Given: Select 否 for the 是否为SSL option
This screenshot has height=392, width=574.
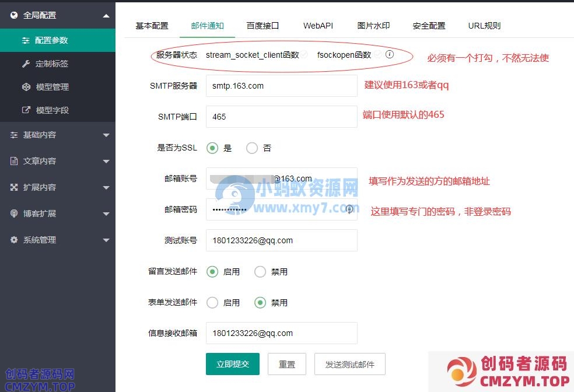Looking at the screenshot, I should 252,148.
